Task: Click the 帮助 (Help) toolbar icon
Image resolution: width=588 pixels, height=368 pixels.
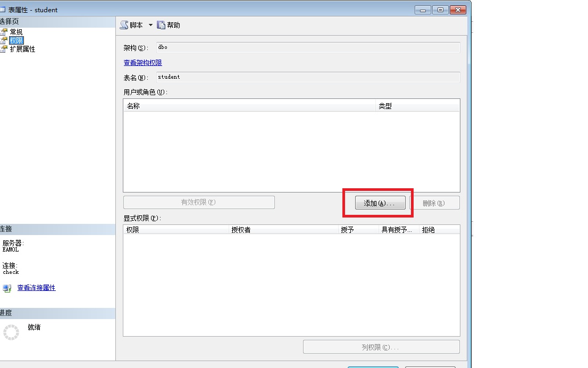Action: click(x=161, y=25)
